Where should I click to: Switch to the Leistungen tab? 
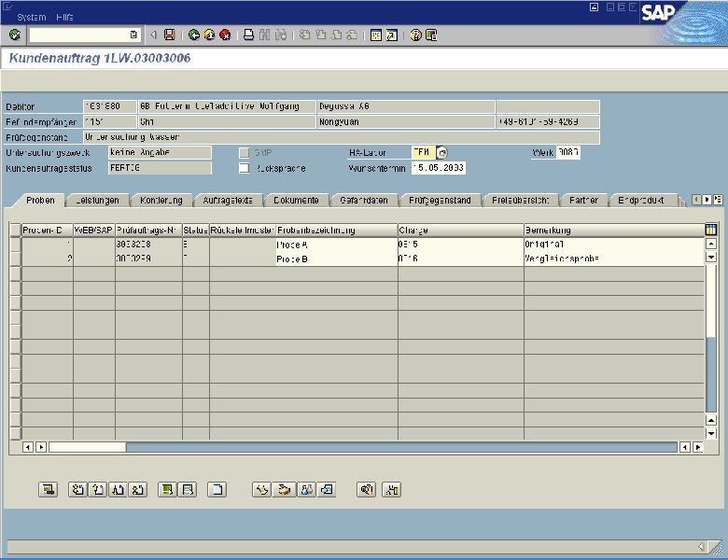click(x=97, y=200)
